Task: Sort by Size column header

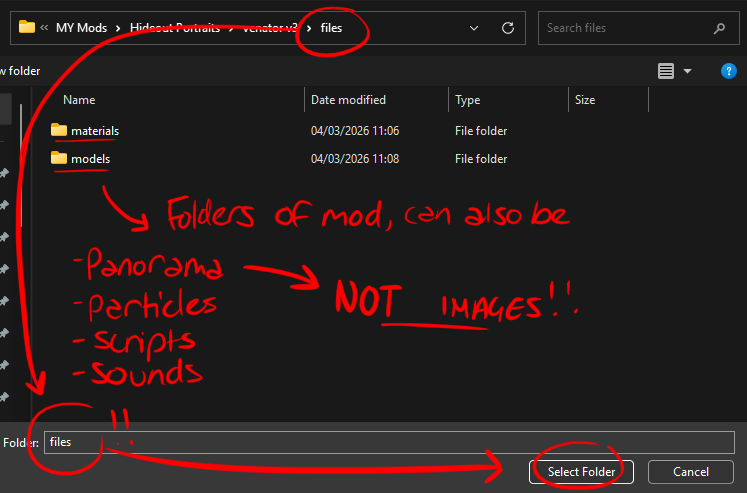Action: point(585,100)
